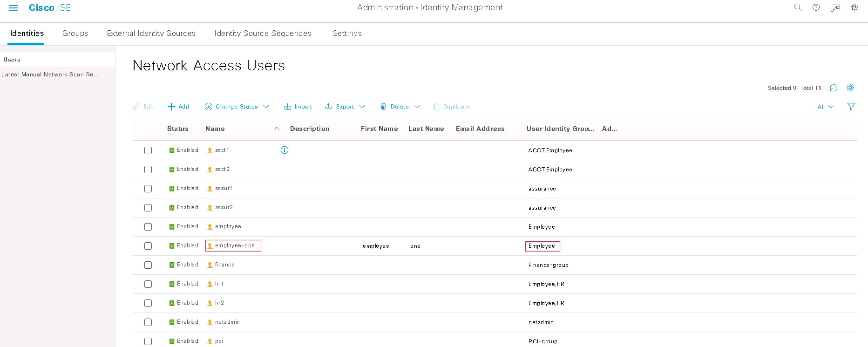Open Latest Manual Network Scan Results

click(x=50, y=75)
